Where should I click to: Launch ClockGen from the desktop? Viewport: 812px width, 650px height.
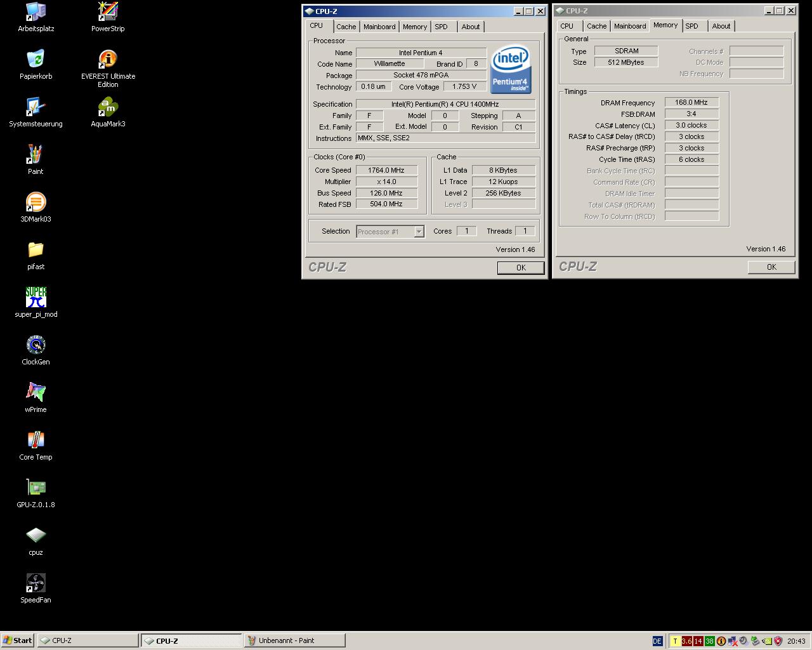tap(36, 350)
